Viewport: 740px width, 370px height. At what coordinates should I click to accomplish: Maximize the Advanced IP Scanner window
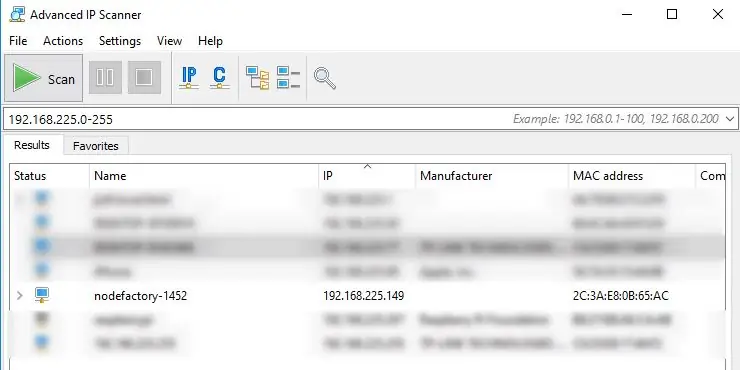point(672,15)
